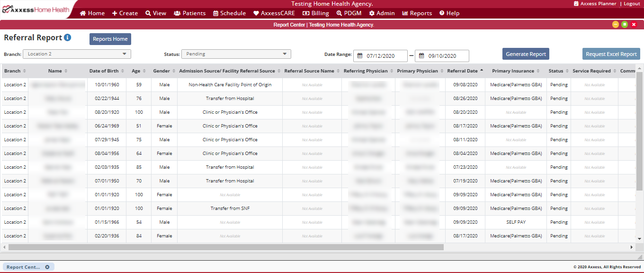Viewport: 644px width, 273px height.
Task: Expand the Branch Location 2 dropdown
Action: (77, 54)
